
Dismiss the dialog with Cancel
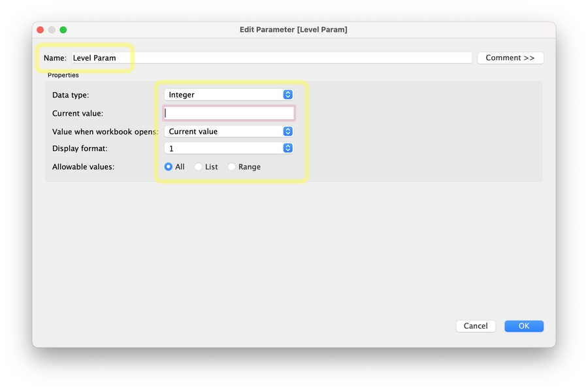pyautogui.click(x=476, y=325)
